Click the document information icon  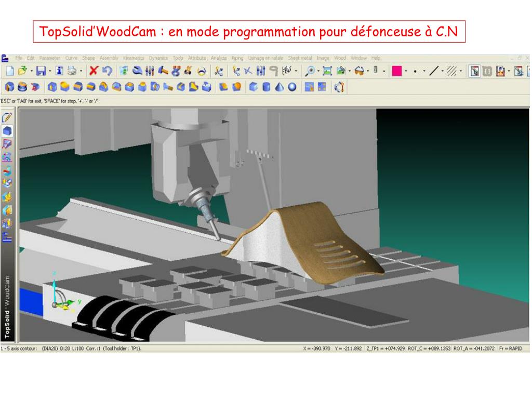coord(59,71)
